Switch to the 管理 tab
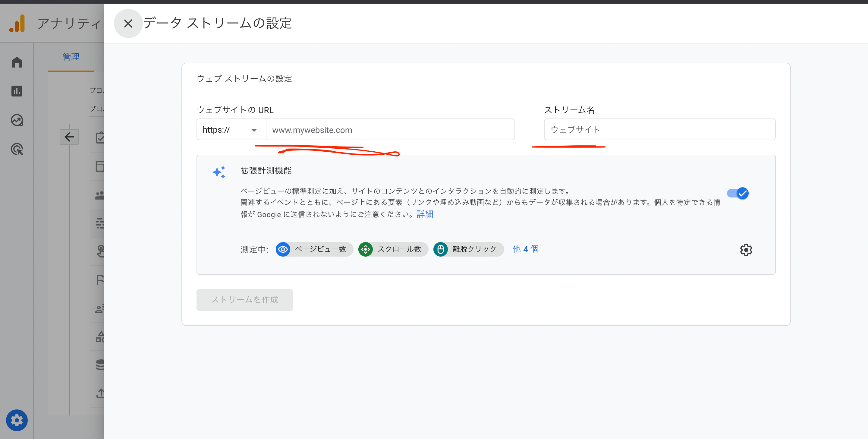Screen dimensions: 868x439 click(x=71, y=57)
